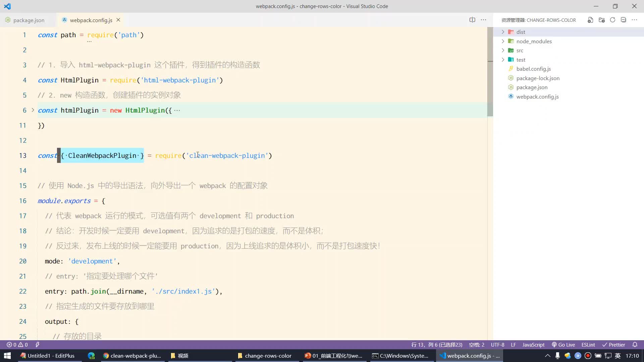Click line number 13 in gutter
This screenshot has width=644, height=362.
tap(23, 156)
